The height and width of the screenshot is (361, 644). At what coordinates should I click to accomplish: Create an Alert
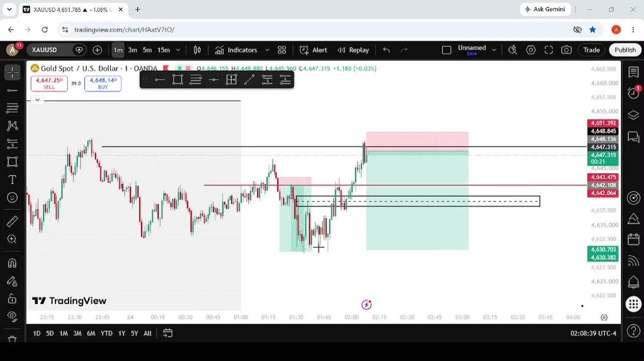tap(313, 50)
